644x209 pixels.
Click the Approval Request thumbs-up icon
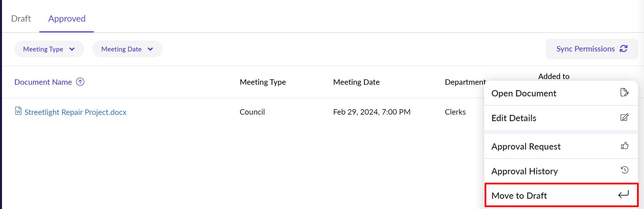624,146
